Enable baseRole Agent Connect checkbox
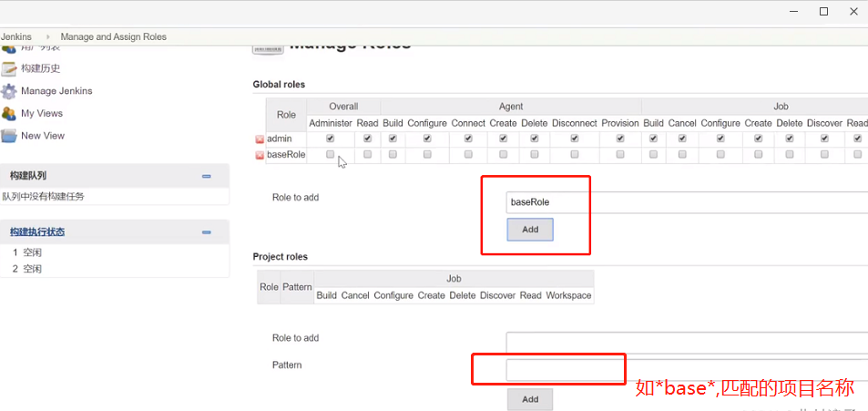This screenshot has height=411, width=868. coord(468,155)
